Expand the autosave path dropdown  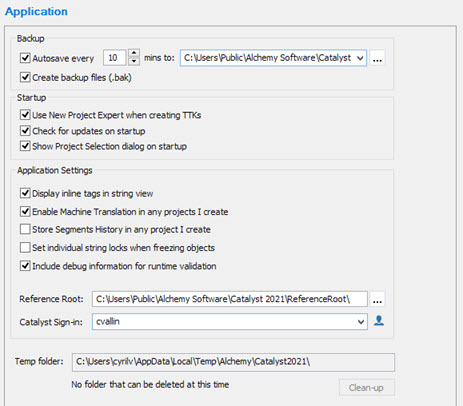point(360,58)
